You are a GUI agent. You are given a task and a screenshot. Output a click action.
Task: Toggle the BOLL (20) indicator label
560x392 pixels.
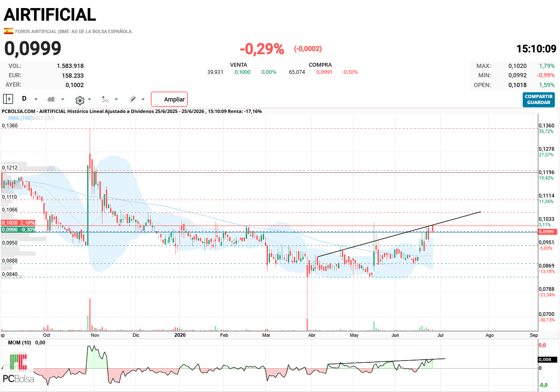(x=43, y=118)
